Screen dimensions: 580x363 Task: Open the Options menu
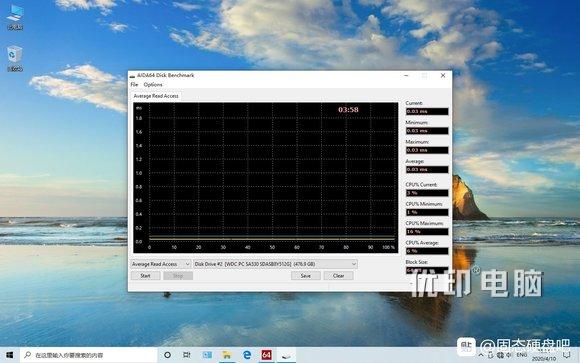pyautogui.click(x=153, y=85)
